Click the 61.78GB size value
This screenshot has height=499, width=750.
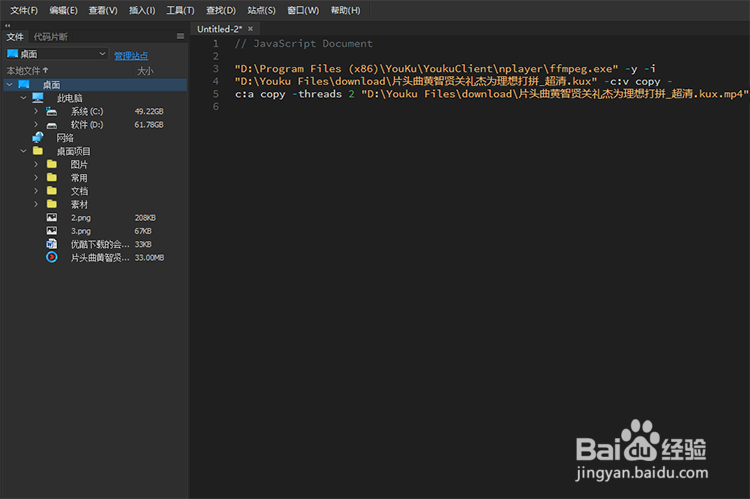[x=149, y=124]
